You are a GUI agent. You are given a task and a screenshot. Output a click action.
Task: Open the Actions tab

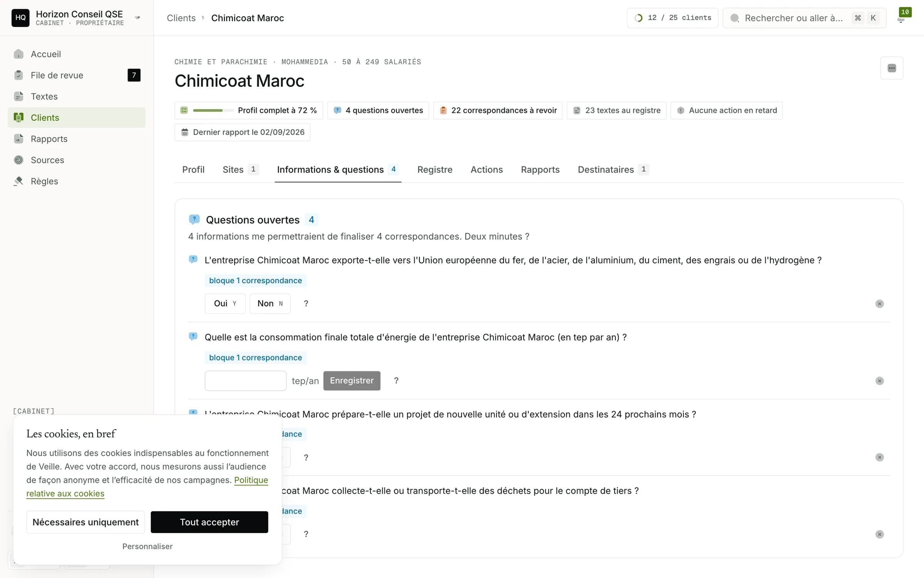pyautogui.click(x=487, y=170)
